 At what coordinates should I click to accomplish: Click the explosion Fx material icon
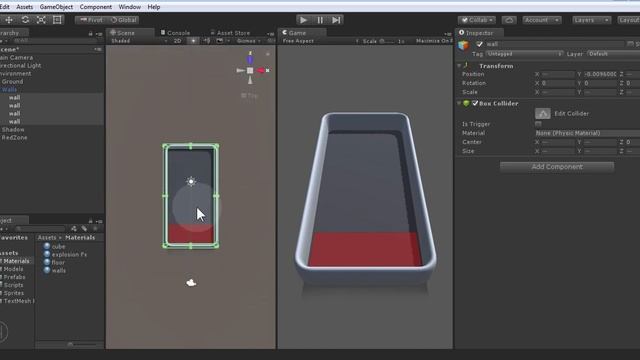47,254
